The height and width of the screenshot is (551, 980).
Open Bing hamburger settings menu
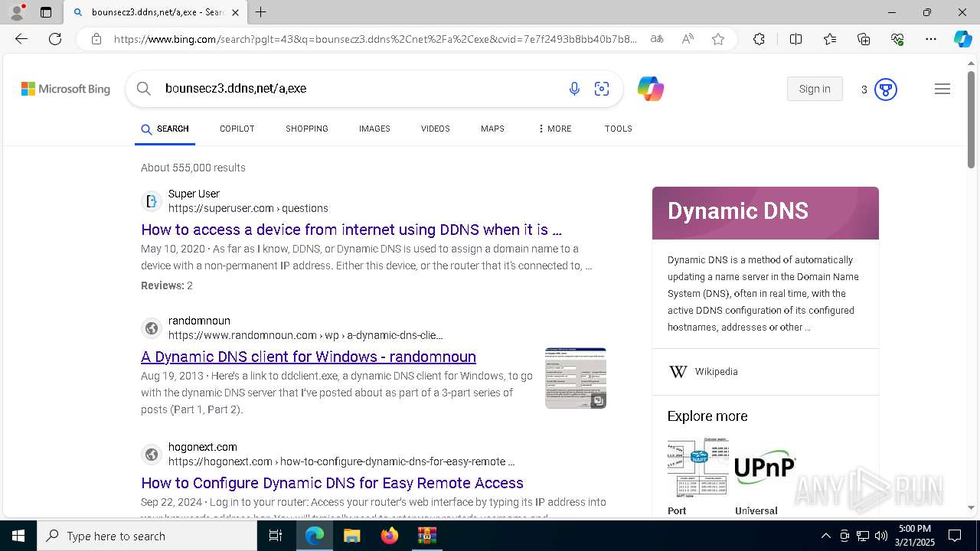[x=942, y=90]
